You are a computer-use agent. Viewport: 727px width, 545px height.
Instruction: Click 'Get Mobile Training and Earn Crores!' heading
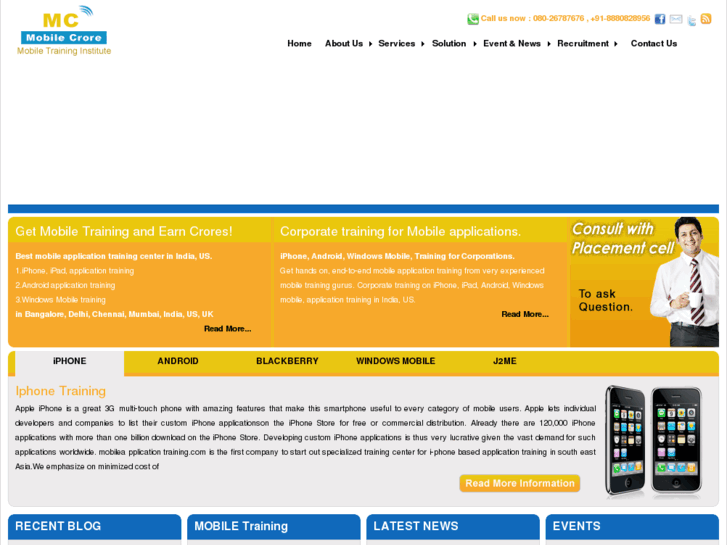(124, 231)
